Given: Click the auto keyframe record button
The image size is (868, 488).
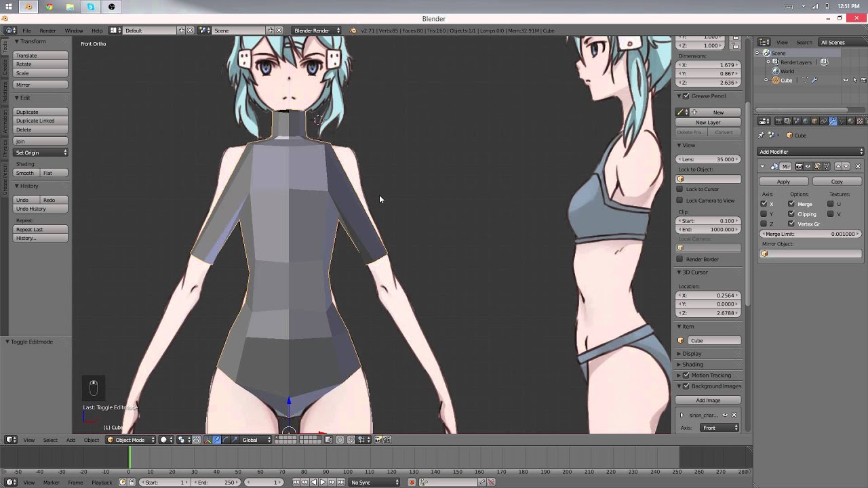Looking at the screenshot, I should [x=412, y=482].
